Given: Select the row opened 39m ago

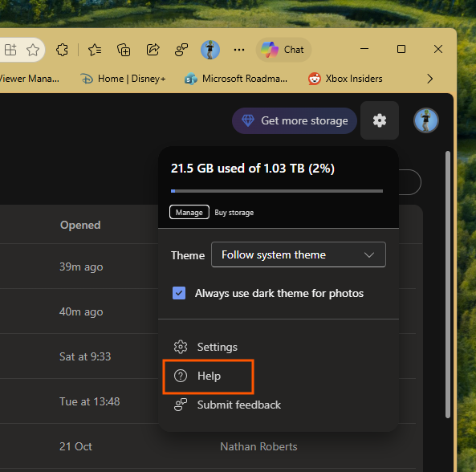Looking at the screenshot, I should point(79,267).
